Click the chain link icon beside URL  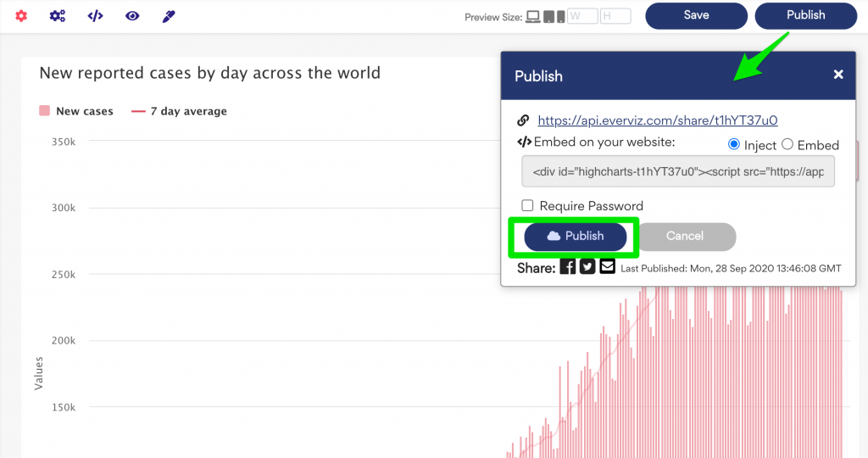(x=523, y=120)
